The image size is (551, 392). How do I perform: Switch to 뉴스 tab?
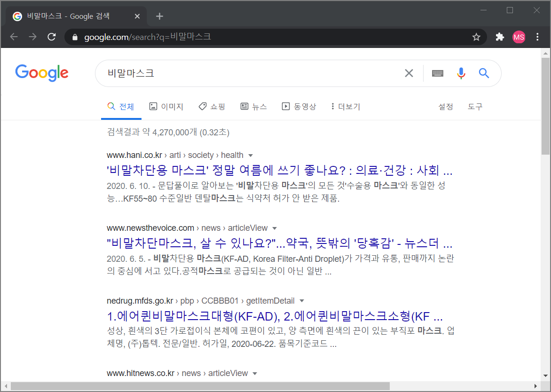(x=254, y=107)
